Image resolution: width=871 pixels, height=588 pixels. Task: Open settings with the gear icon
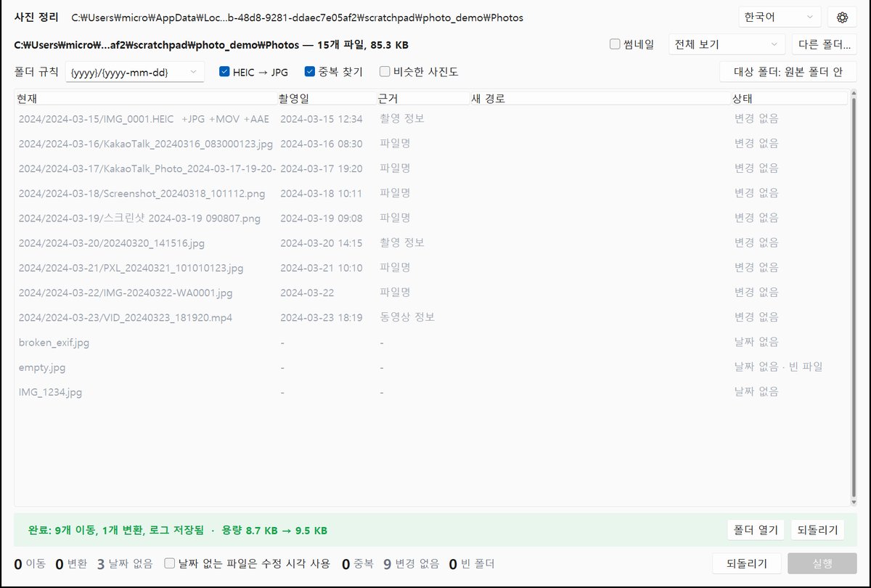(843, 17)
